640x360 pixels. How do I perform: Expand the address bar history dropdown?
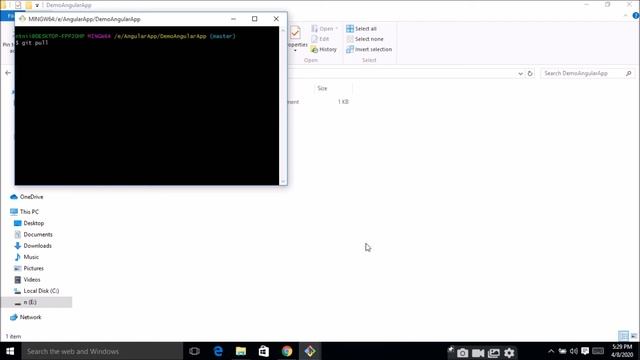coord(520,73)
